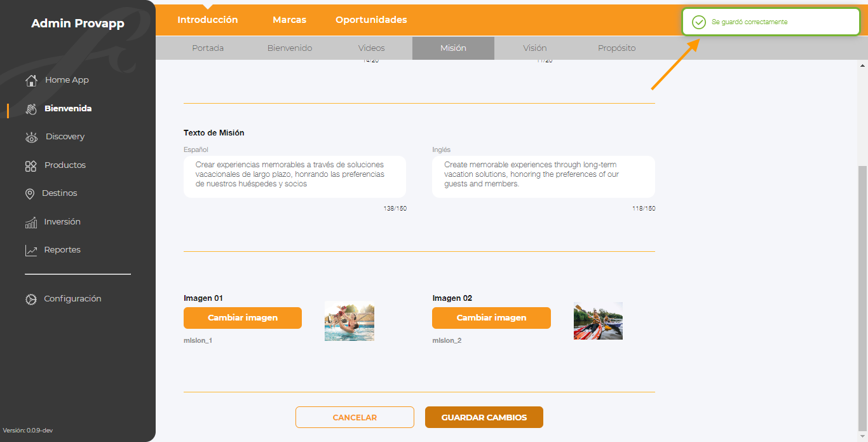868x442 pixels.
Task: Open the Videos sub-tab
Action: coord(372,48)
